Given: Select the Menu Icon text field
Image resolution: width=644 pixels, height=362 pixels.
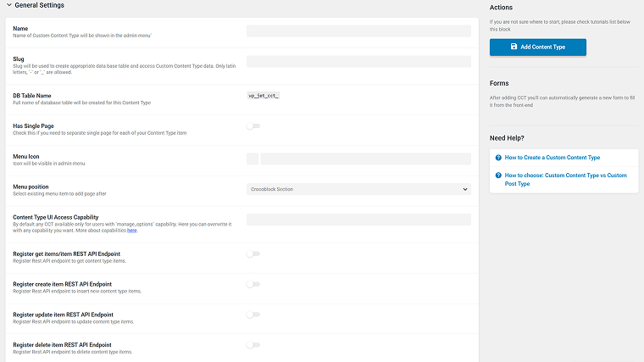Looking at the screenshot, I should [x=365, y=159].
